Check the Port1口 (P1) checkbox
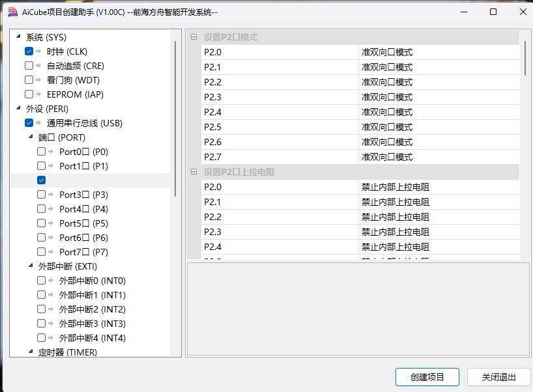 (42, 166)
